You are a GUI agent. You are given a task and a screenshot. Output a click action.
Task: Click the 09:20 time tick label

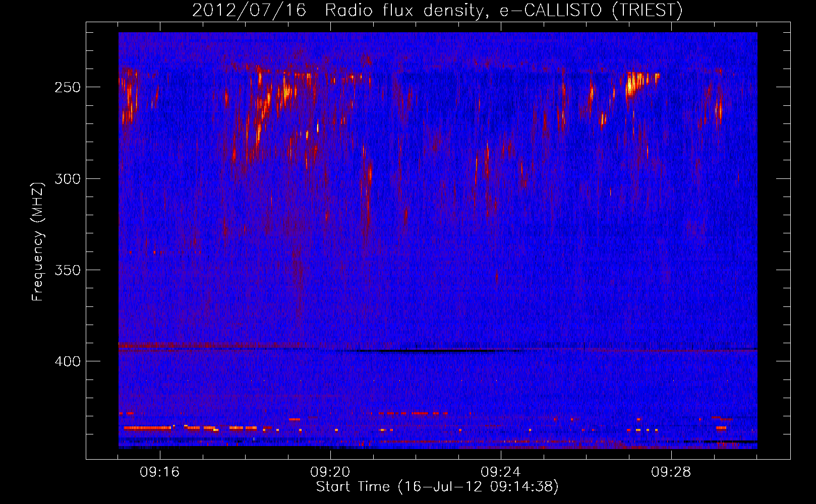(330, 472)
